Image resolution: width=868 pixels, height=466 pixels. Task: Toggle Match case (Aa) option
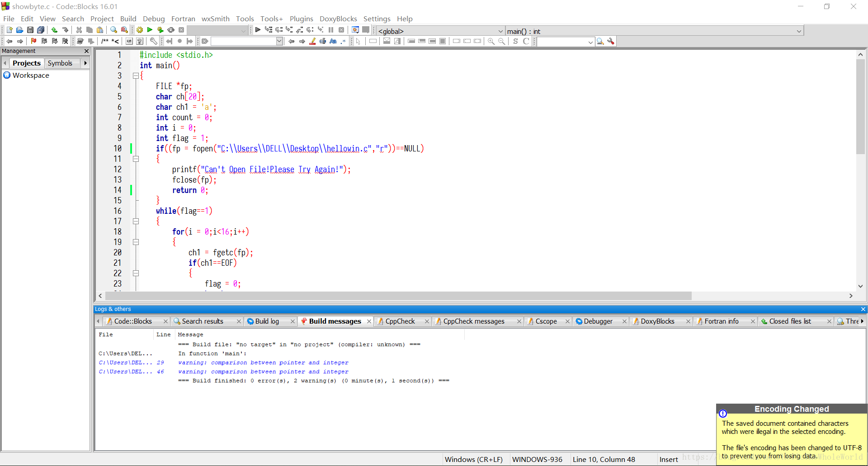333,41
